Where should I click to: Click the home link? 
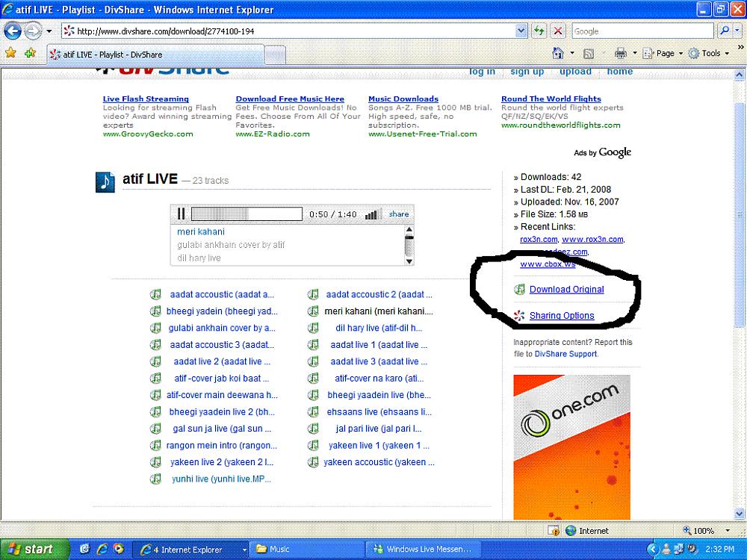620,72
